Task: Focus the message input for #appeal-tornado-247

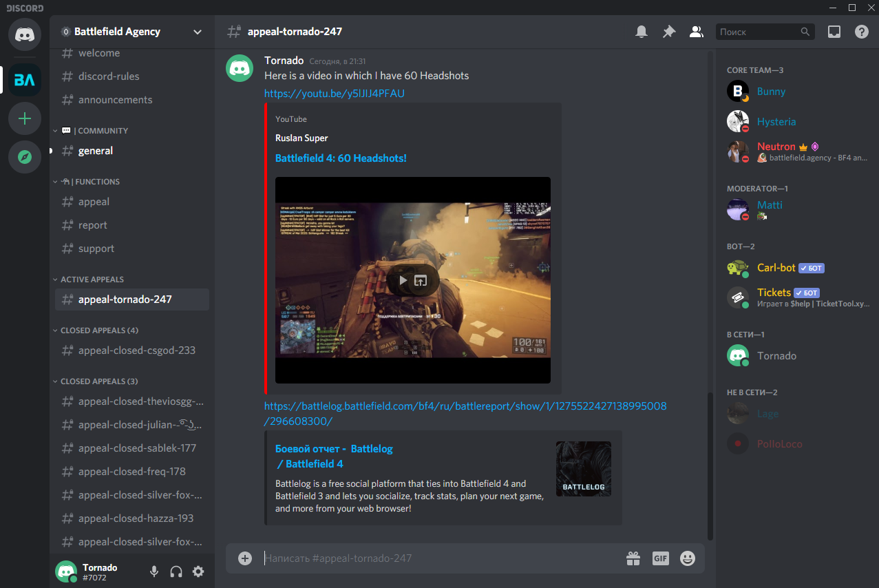Action: click(x=441, y=558)
